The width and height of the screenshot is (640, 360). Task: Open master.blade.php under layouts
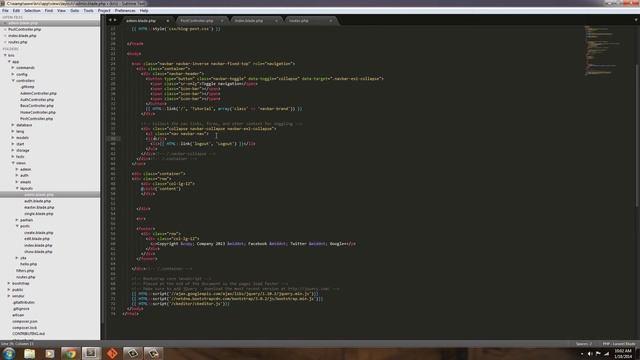pyautogui.click(x=39, y=207)
